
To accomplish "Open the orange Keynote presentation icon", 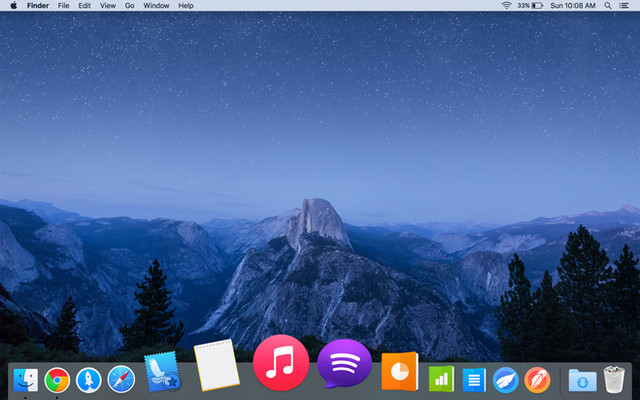I will (x=399, y=371).
